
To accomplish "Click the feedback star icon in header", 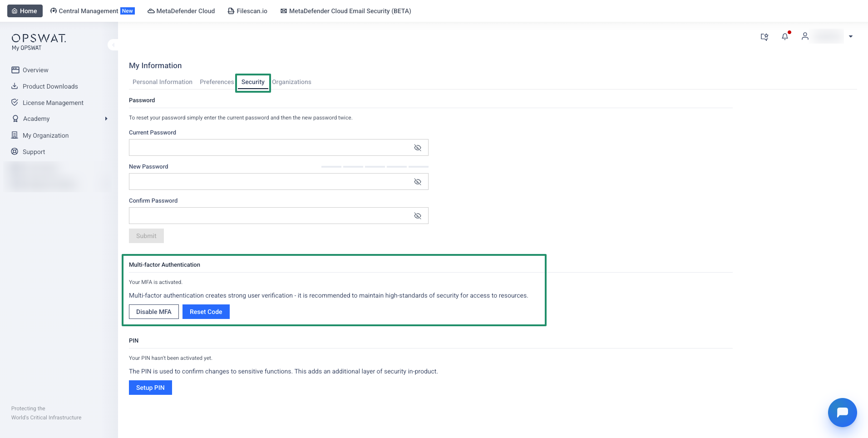I will click(764, 37).
